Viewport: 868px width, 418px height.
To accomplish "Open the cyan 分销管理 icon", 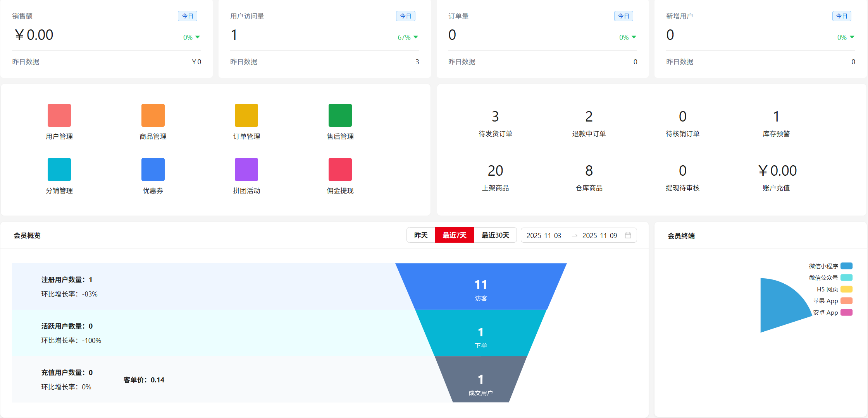I will pos(59,170).
